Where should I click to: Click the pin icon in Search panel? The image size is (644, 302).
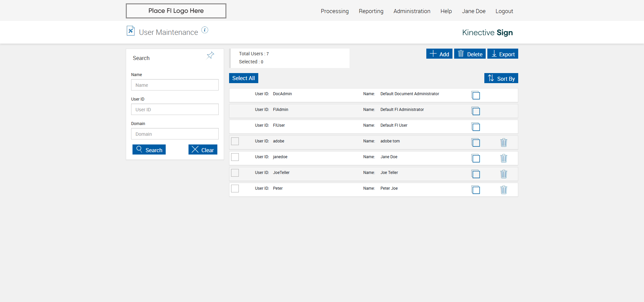tap(210, 55)
